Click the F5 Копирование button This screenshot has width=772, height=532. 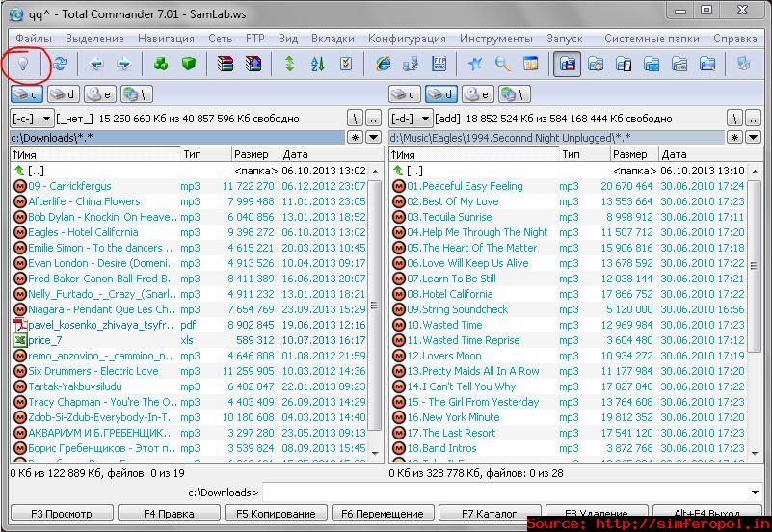tap(276, 514)
